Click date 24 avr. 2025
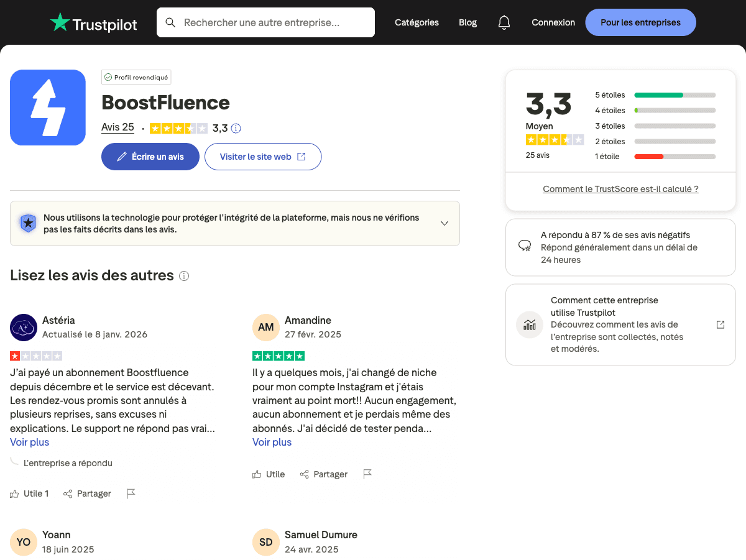 (x=311, y=549)
